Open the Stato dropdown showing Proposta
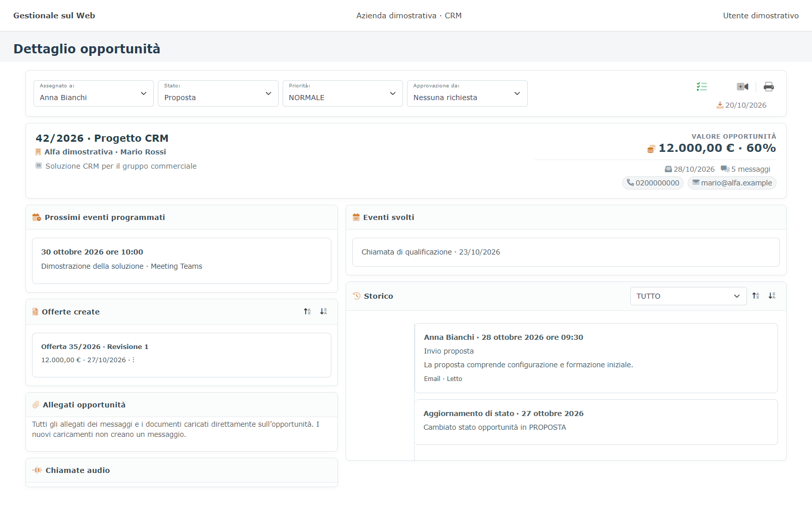 coord(218,93)
